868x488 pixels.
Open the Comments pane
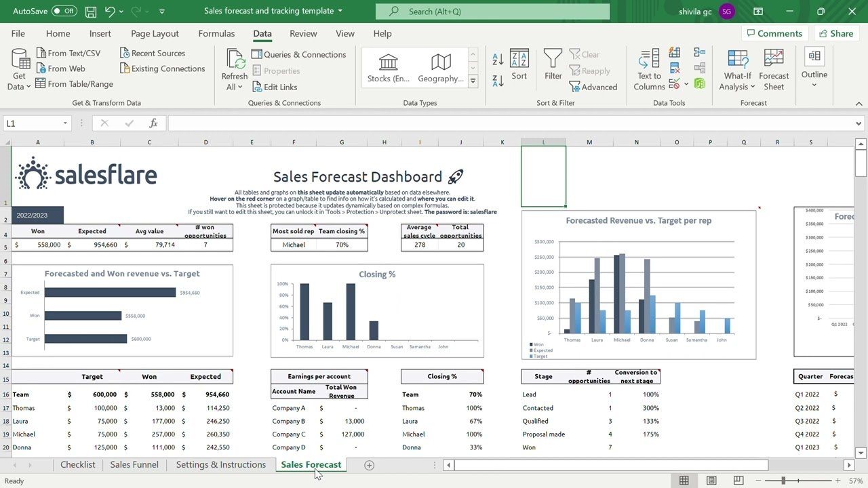click(774, 33)
